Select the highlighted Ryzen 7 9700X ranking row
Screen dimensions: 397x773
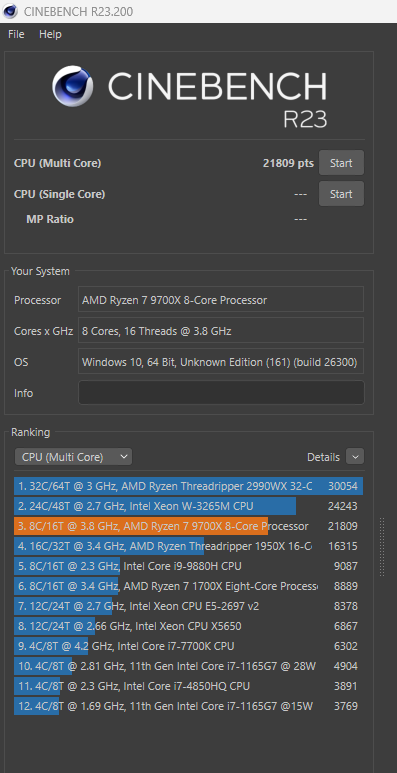188,526
